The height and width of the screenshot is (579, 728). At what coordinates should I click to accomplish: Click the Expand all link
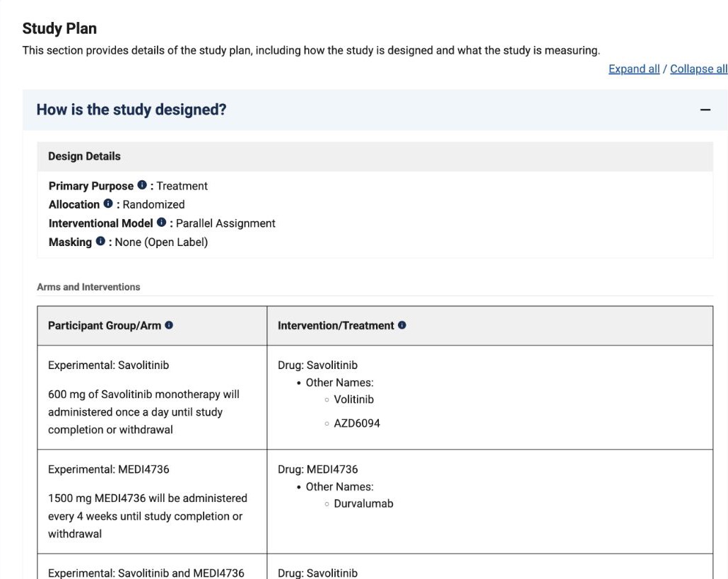[x=634, y=69]
